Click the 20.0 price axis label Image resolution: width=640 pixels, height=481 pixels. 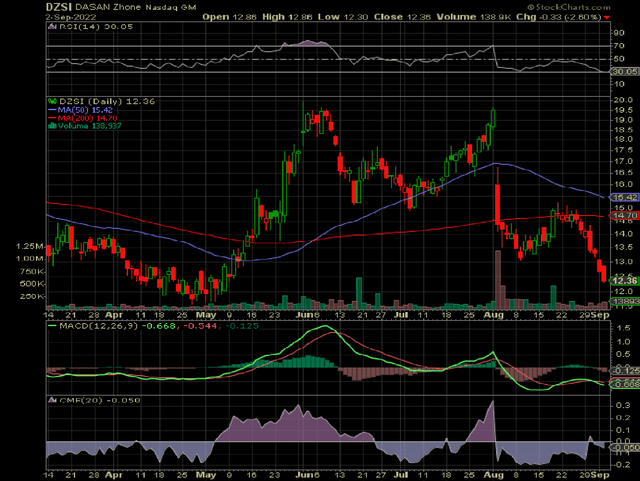[x=623, y=100]
